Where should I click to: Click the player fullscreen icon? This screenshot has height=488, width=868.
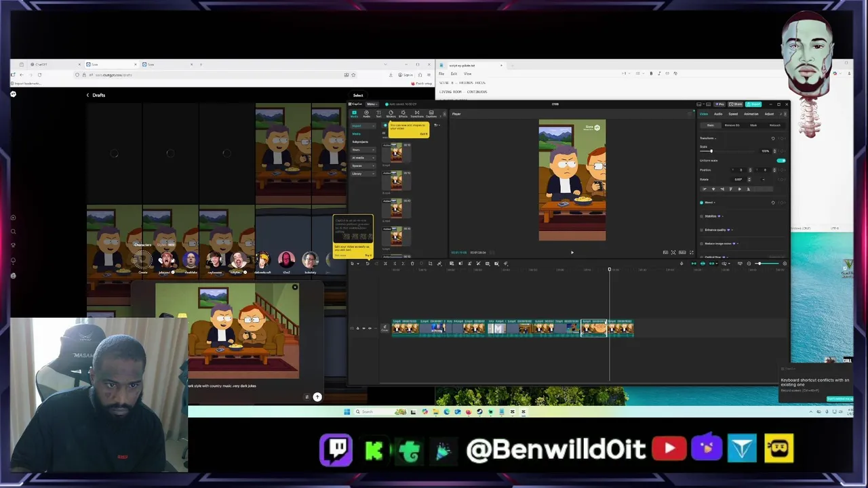tap(692, 252)
